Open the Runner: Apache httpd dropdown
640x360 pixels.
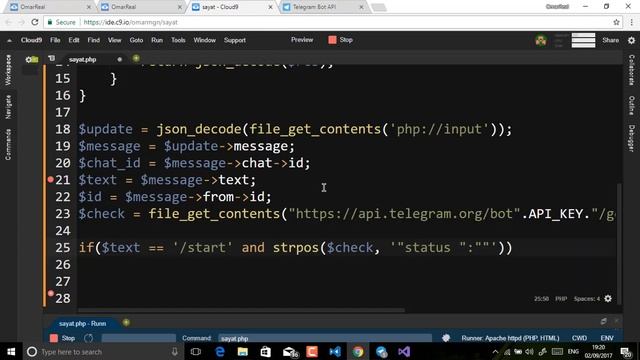[510, 338]
